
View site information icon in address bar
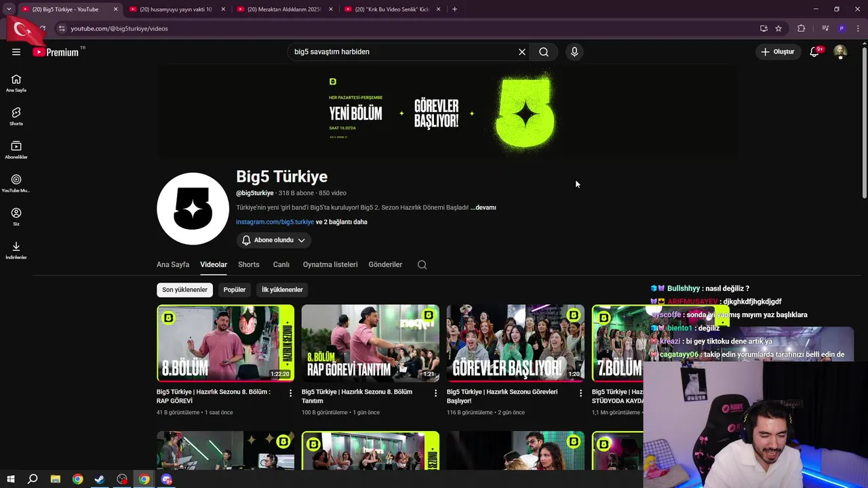[62, 28]
